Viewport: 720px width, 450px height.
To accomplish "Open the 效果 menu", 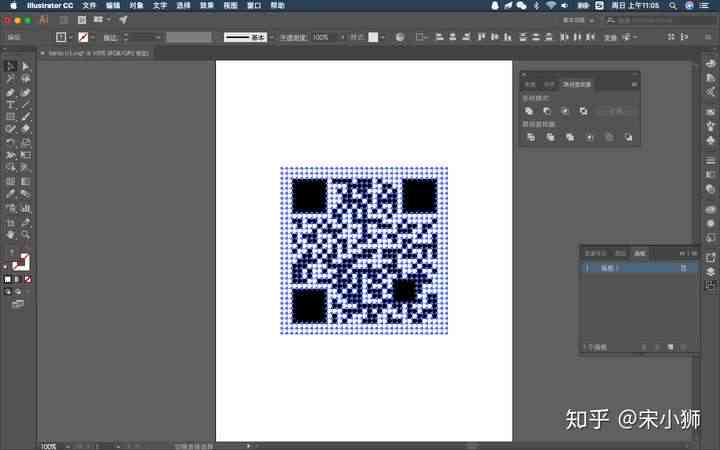I will 207,6.
